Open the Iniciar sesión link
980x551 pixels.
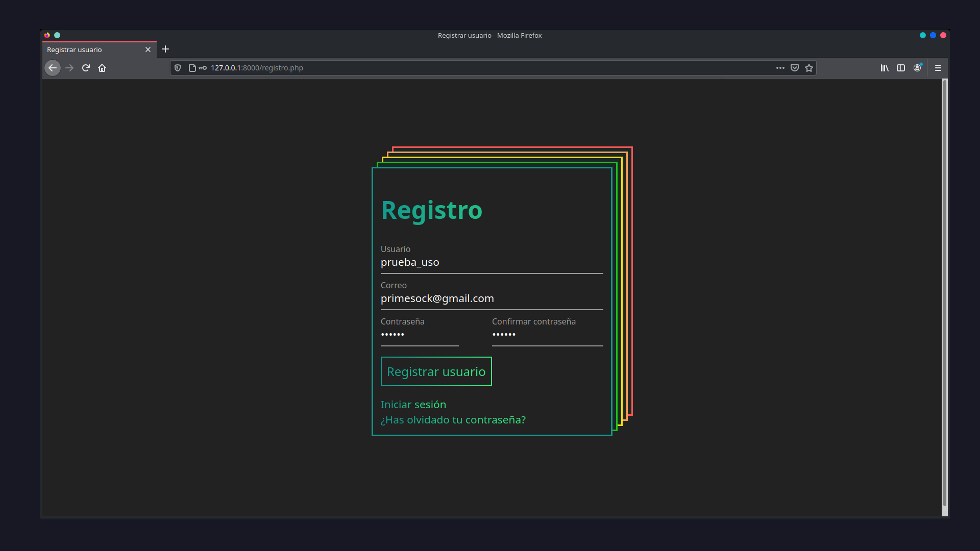[x=413, y=404]
